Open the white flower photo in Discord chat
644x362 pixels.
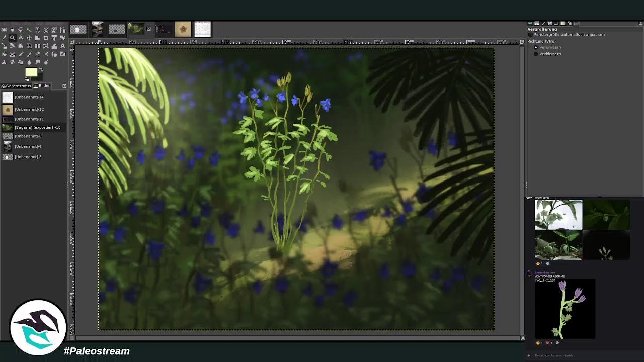pos(558,215)
